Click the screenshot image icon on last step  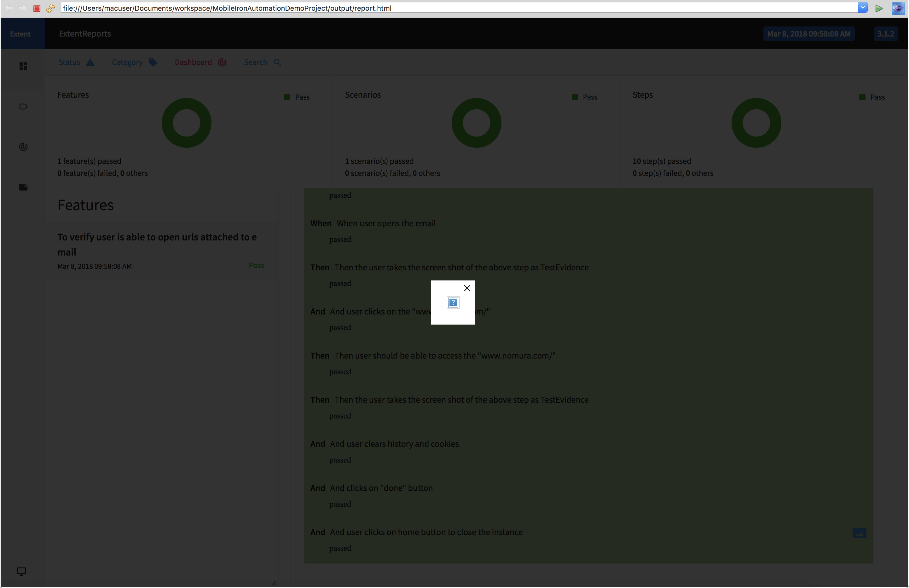tap(859, 533)
